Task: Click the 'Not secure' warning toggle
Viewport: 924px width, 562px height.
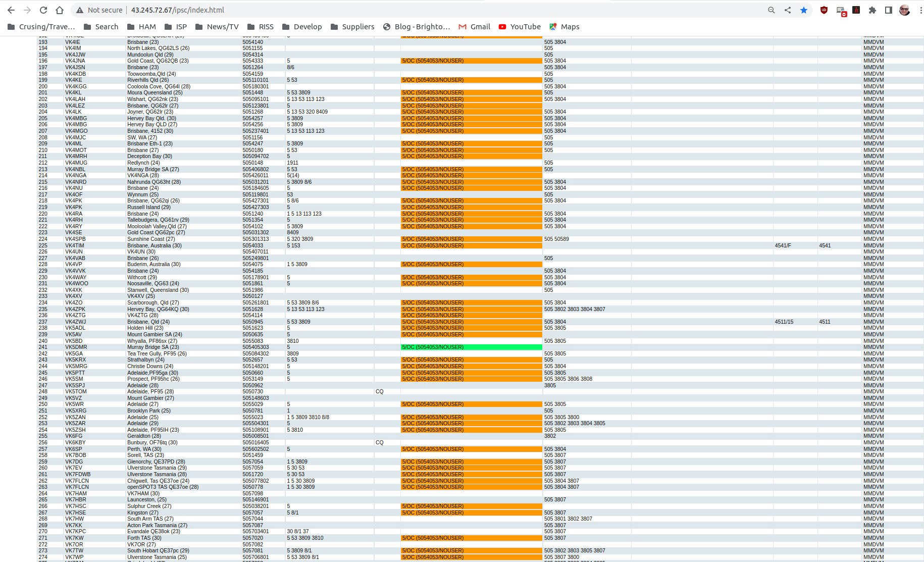Action: (100, 10)
